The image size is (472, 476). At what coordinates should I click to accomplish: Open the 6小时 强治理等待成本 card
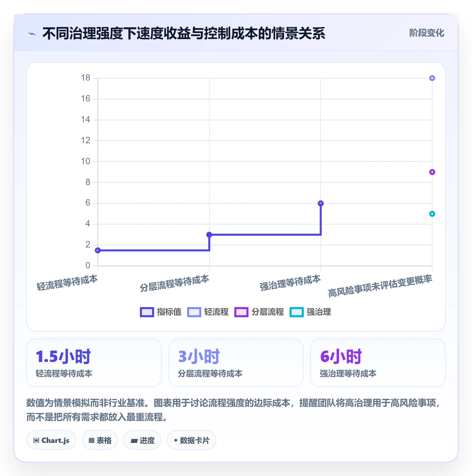[x=378, y=363]
